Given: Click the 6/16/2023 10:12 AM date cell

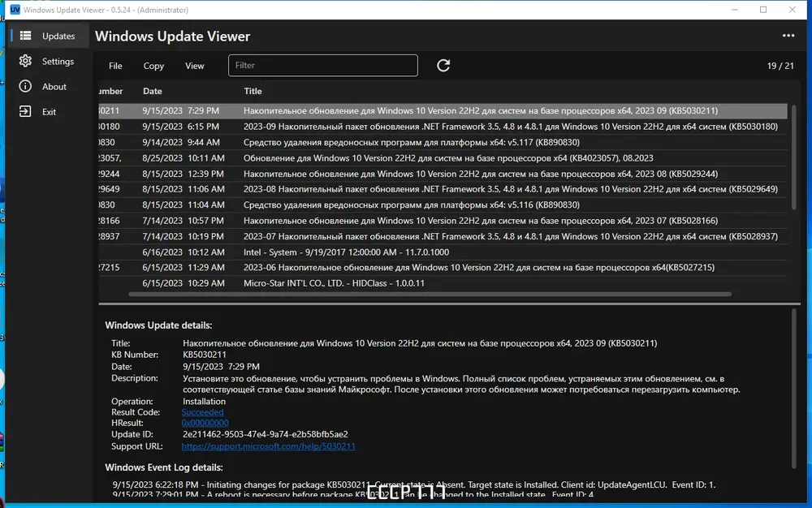Looking at the screenshot, I should (x=184, y=252).
